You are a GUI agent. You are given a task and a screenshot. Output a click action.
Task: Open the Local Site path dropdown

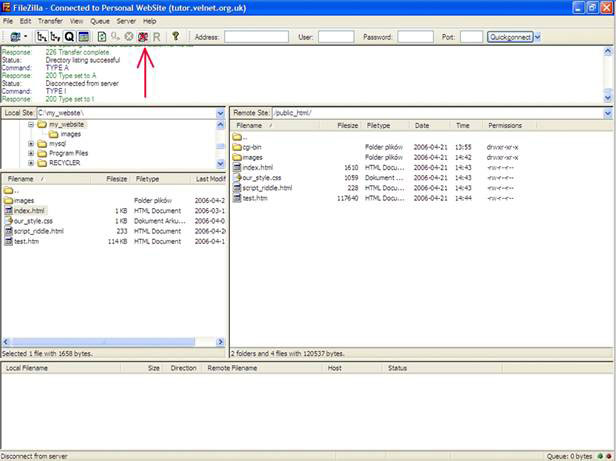click(x=220, y=113)
